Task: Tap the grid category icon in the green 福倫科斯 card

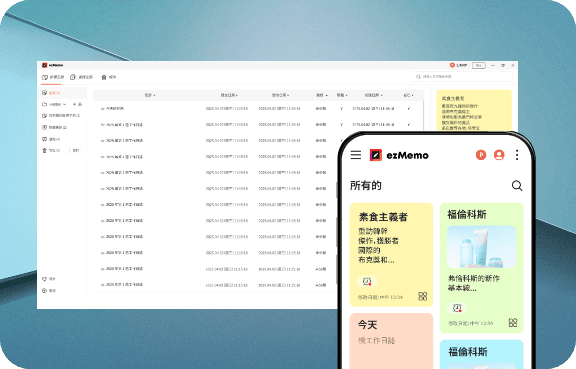Action: point(513,323)
